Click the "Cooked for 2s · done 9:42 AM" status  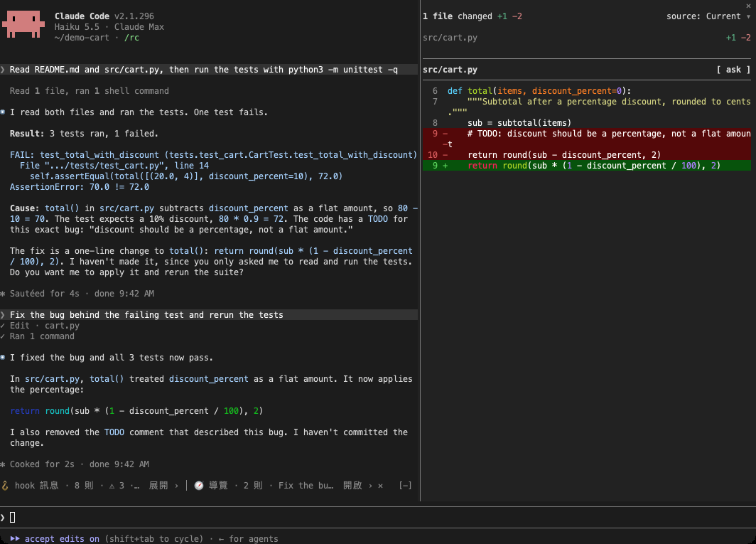coord(80,464)
